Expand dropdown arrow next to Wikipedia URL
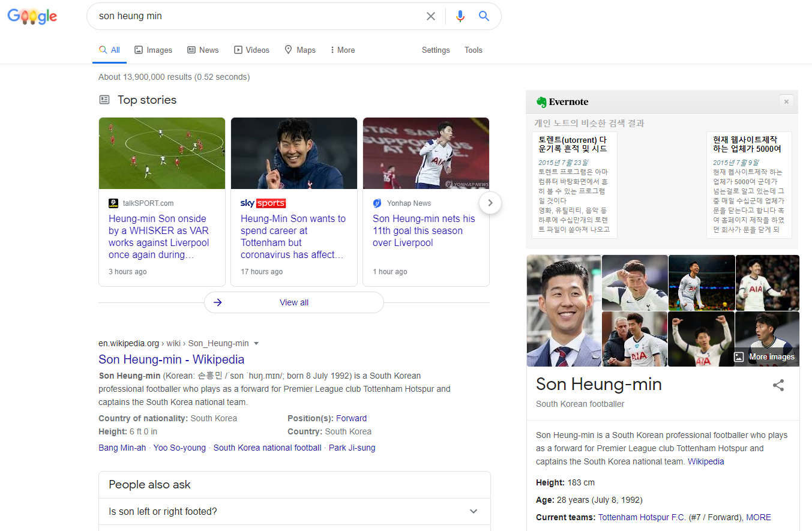Viewport: 812px width, 531px height. 256,344
